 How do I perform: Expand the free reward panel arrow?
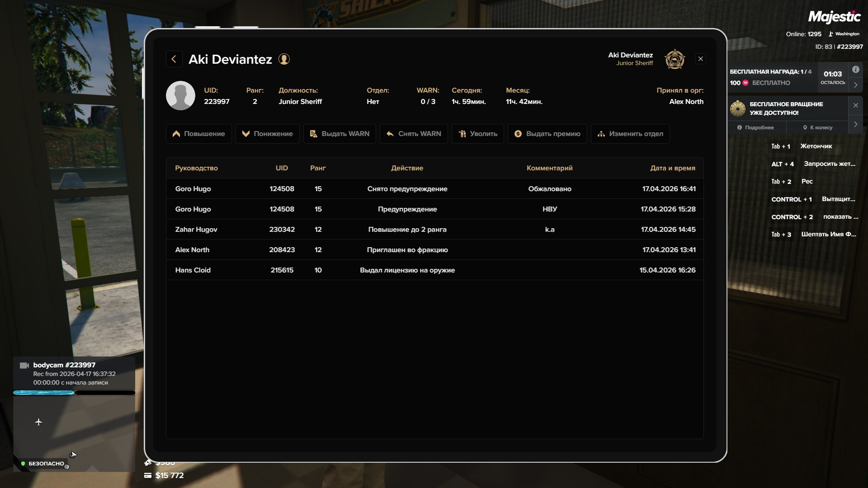click(855, 85)
